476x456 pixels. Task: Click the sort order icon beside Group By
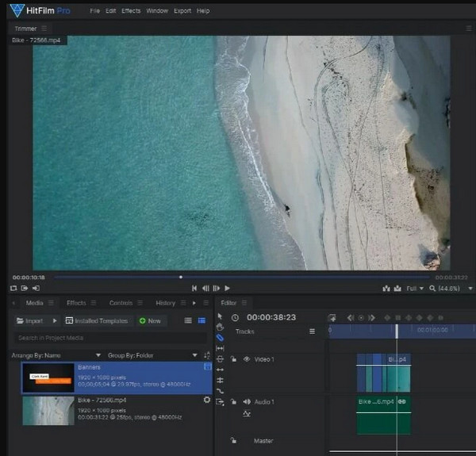click(207, 355)
